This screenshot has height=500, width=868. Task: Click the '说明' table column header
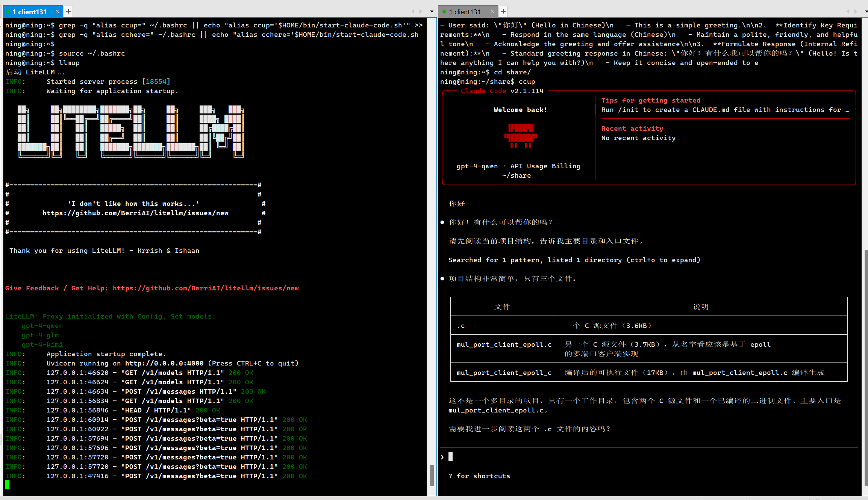pos(701,307)
